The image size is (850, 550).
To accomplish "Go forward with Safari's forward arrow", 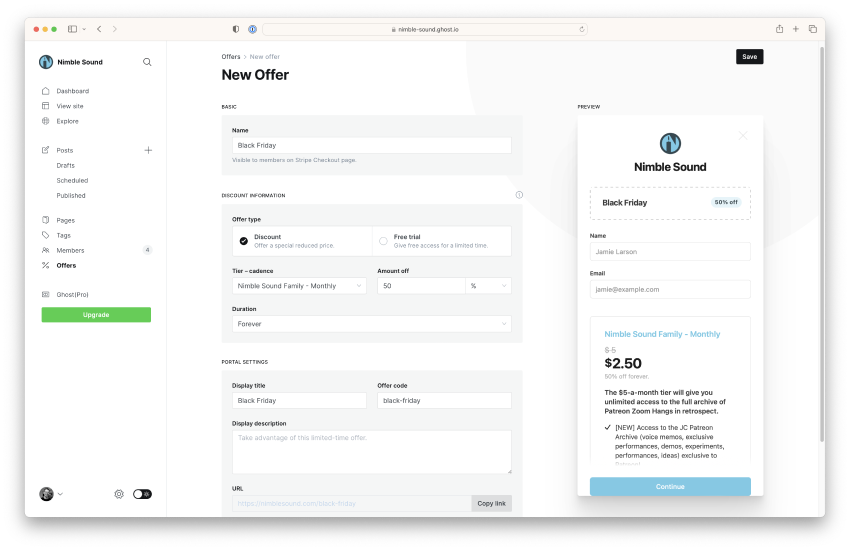I will click(x=114, y=29).
